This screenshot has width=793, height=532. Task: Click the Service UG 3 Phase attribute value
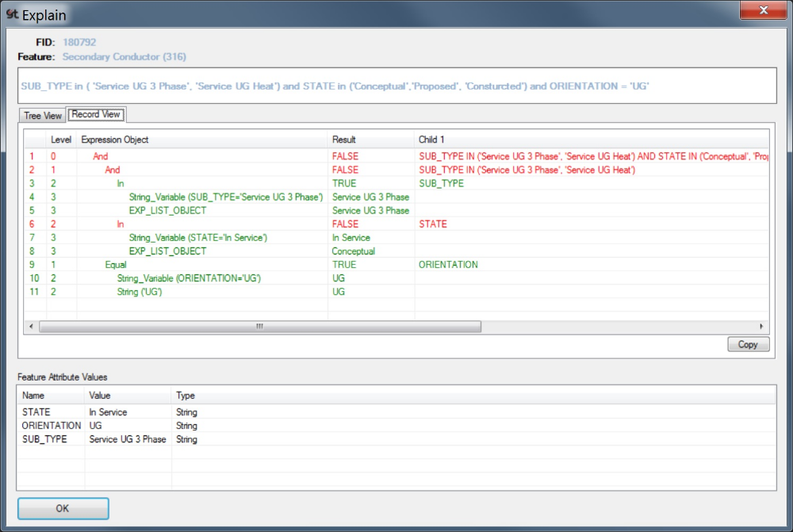pyautogui.click(x=128, y=439)
